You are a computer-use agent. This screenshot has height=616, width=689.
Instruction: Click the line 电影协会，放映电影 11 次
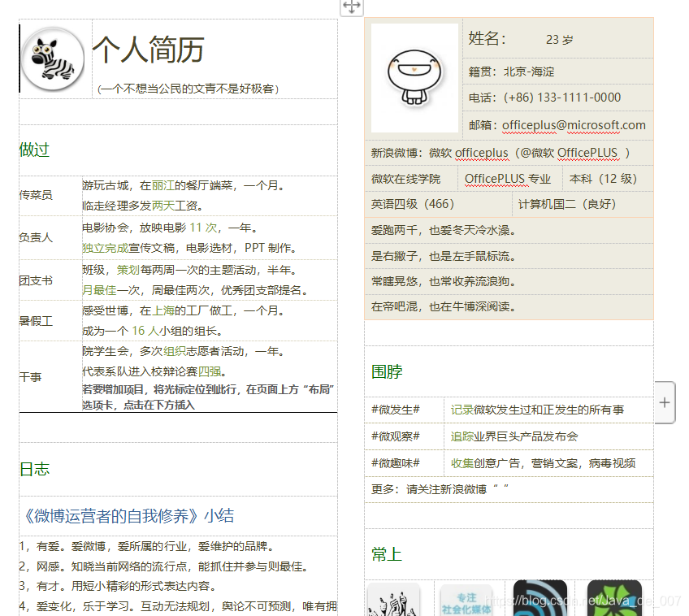pyautogui.click(x=170, y=228)
